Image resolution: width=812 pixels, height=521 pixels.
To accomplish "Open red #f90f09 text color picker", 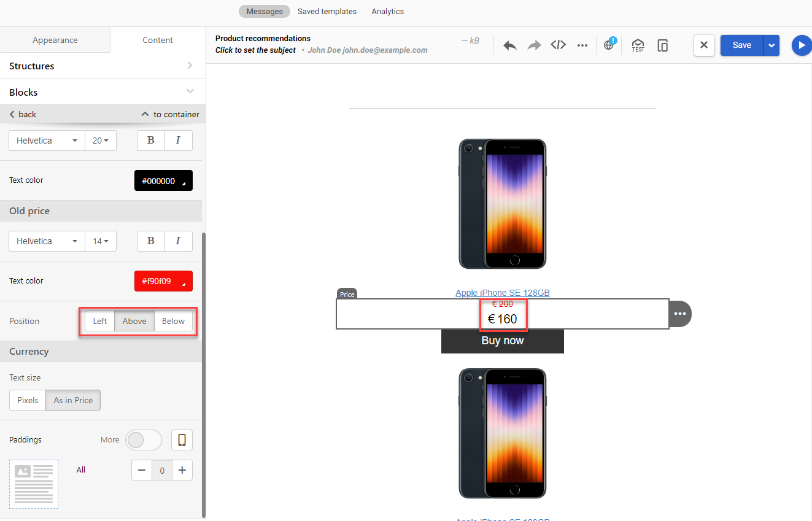I will click(163, 281).
